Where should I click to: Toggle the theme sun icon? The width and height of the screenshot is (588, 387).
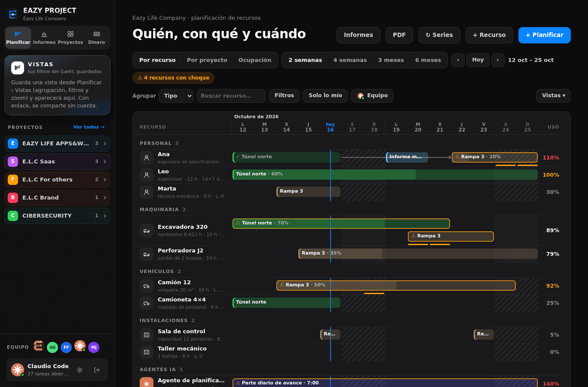[x=80, y=370]
